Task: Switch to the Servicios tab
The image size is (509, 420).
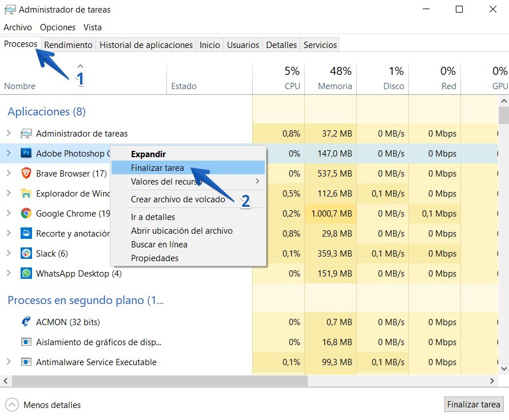Action: [320, 45]
